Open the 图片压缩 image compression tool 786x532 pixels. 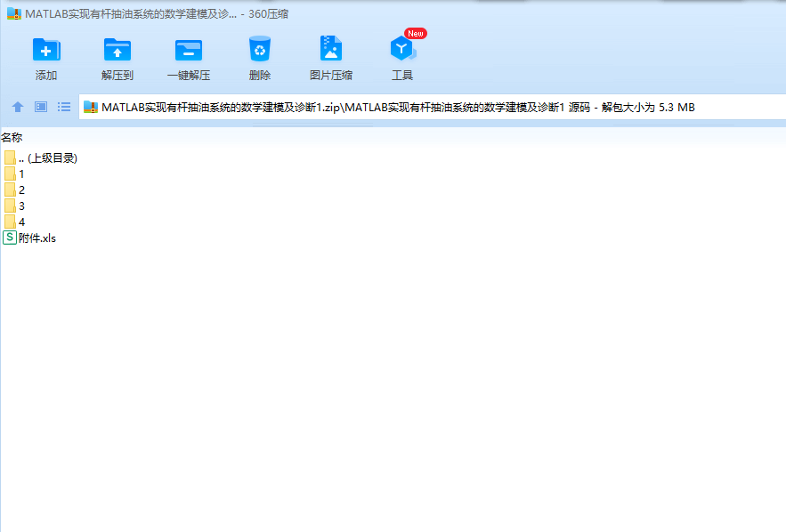pos(331,49)
